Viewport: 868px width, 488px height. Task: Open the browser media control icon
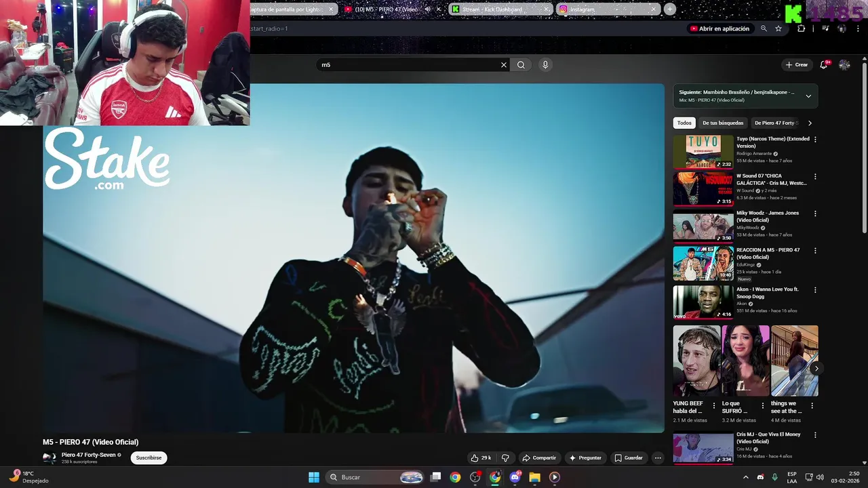[x=825, y=28]
